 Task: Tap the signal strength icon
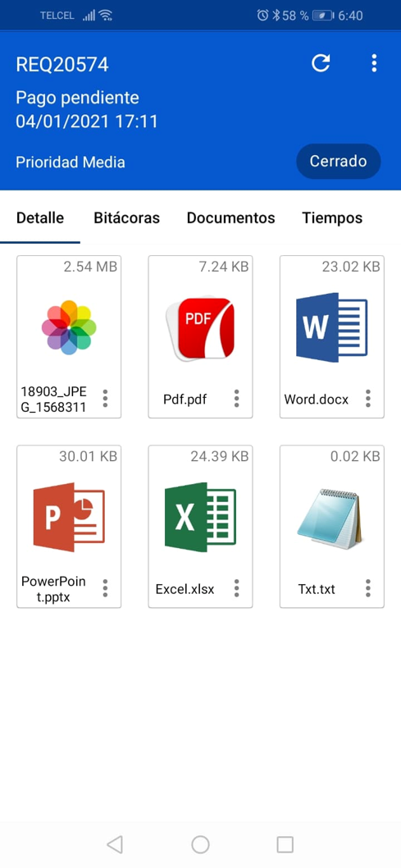click(89, 16)
